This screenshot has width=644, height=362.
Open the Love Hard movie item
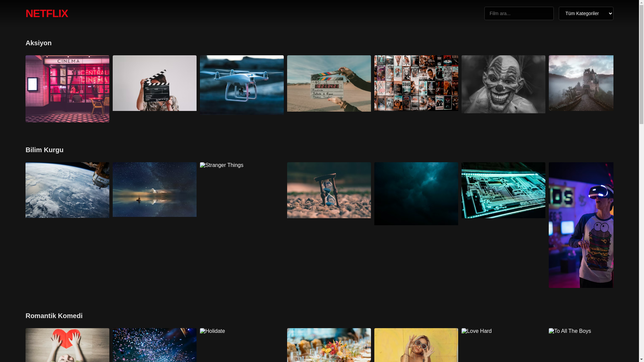pos(477,331)
